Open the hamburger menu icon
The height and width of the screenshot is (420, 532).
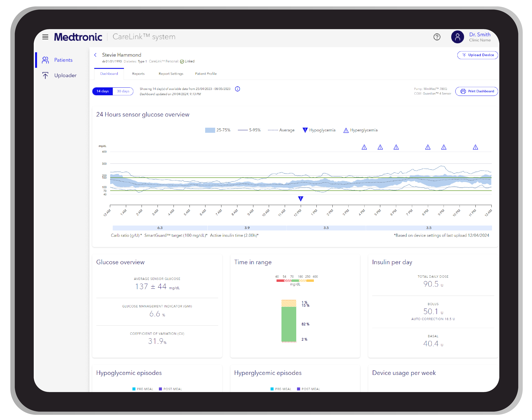click(45, 37)
